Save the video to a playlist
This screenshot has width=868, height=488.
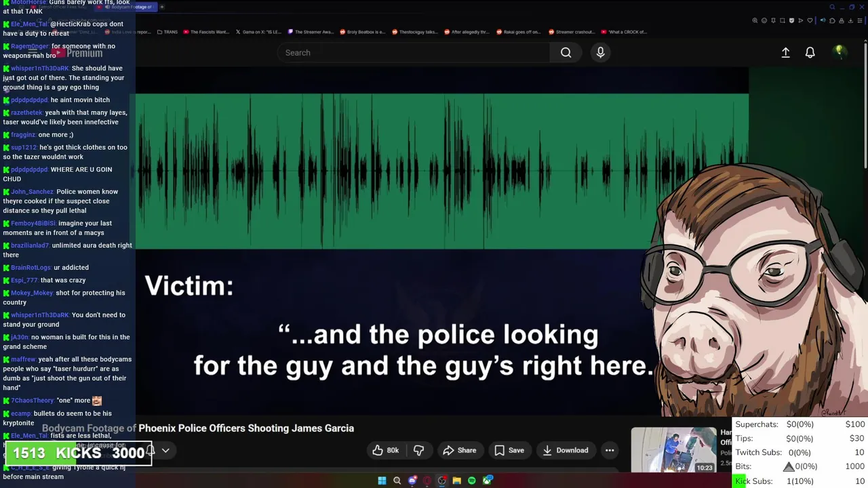(x=509, y=450)
